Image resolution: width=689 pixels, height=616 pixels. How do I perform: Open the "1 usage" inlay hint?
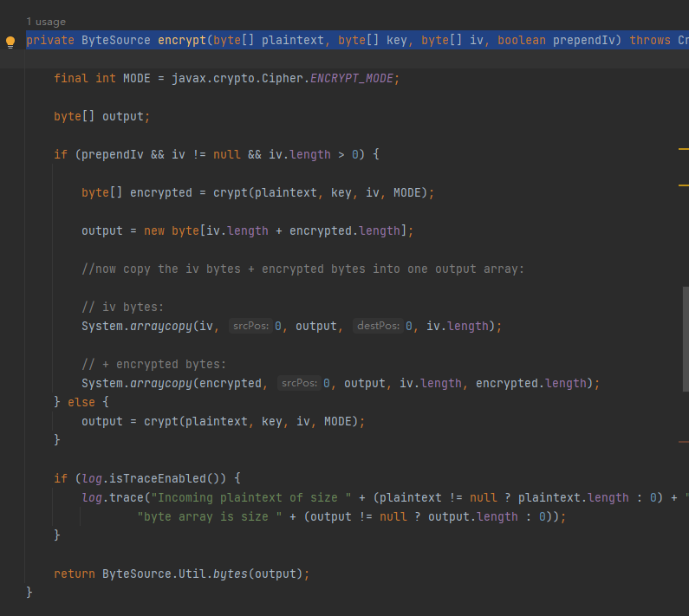(45, 21)
